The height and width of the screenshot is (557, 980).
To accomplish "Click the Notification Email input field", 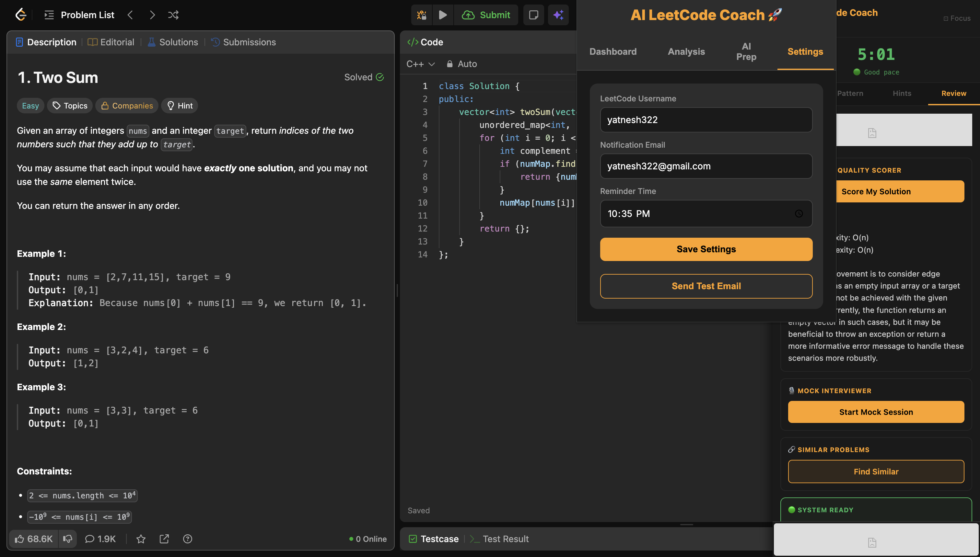I will click(706, 166).
